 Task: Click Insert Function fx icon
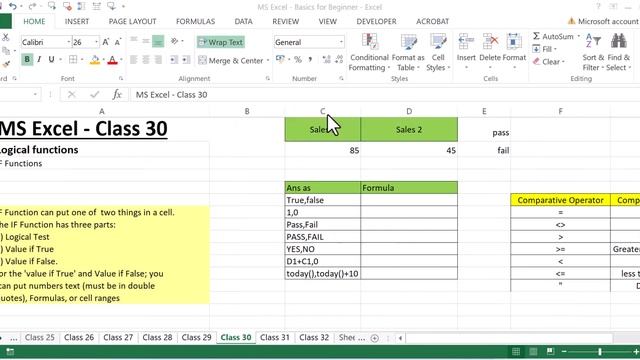point(117,95)
